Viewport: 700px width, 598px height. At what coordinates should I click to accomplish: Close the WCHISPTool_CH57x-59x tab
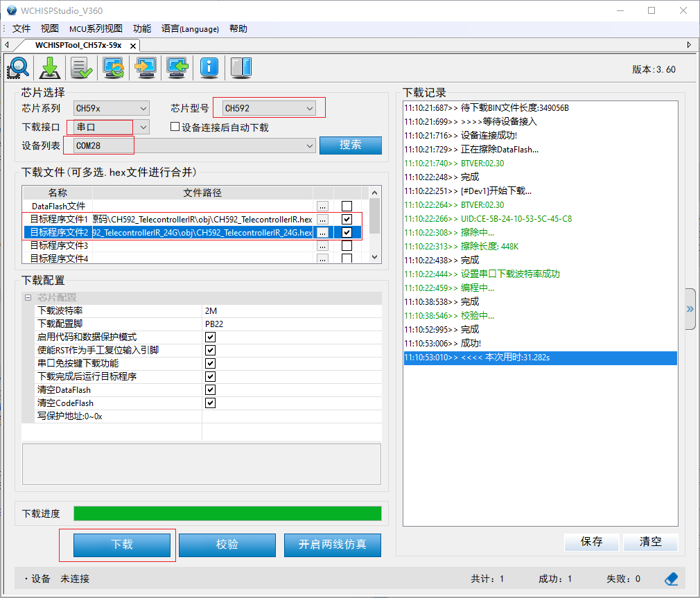(x=133, y=46)
